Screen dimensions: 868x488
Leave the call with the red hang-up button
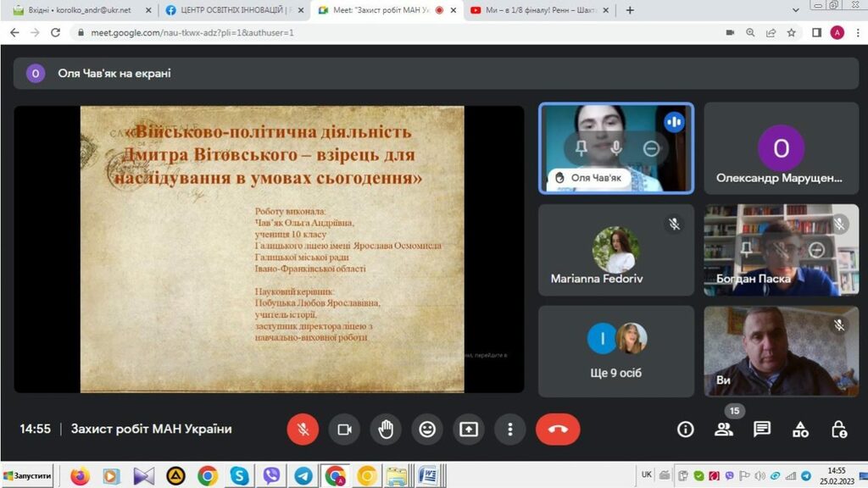[x=558, y=430]
